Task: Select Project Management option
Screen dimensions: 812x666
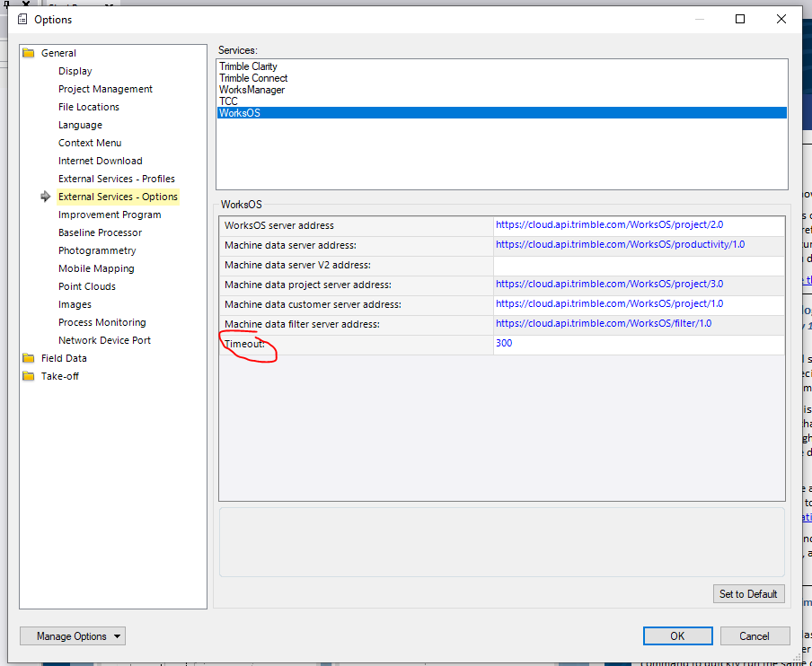Action: pyautogui.click(x=106, y=89)
